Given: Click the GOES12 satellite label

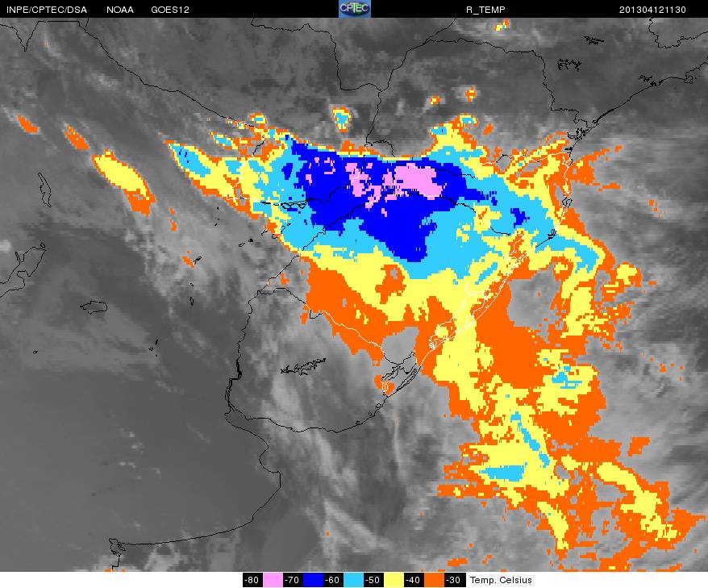Looking at the screenshot, I should point(170,10).
